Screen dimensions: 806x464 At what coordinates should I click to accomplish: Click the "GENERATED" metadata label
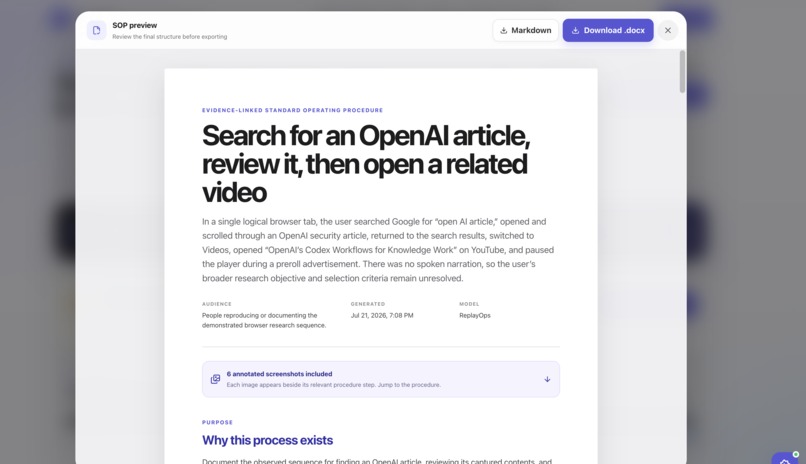(x=368, y=304)
